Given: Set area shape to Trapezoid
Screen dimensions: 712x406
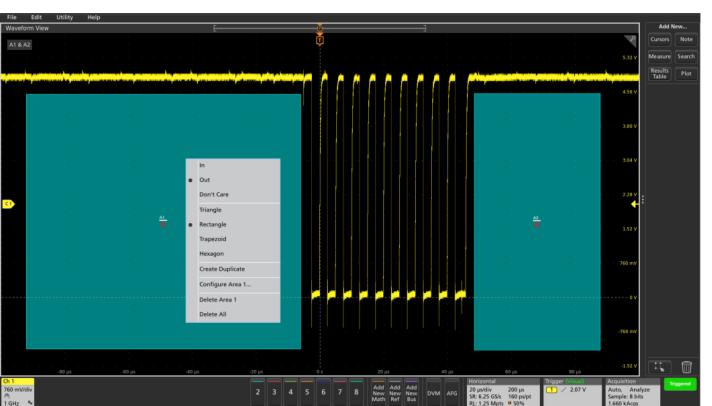Looking at the screenshot, I should (x=233, y=239).
